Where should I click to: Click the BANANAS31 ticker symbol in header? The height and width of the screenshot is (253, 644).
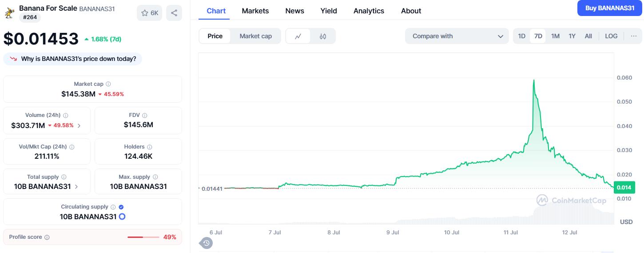pyautogui.click(x=97, y=8)
